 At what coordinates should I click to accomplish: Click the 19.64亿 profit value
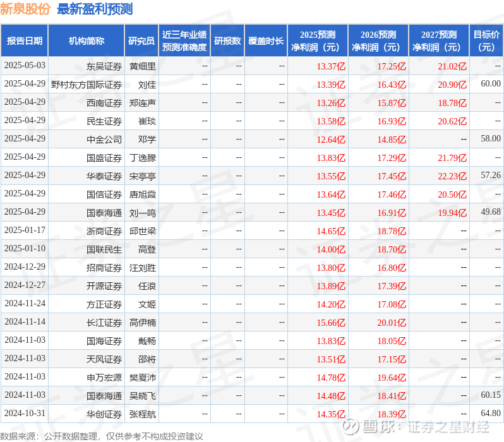(392, 378)
